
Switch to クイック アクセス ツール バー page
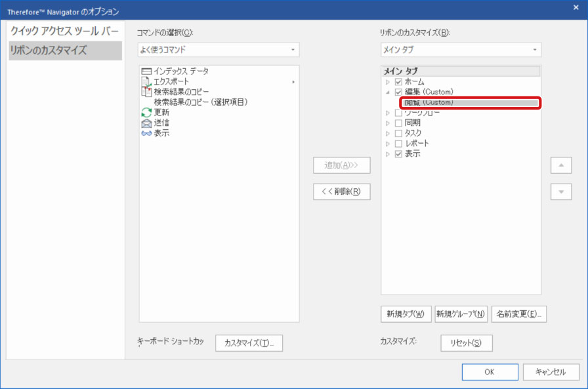(65, 31)
